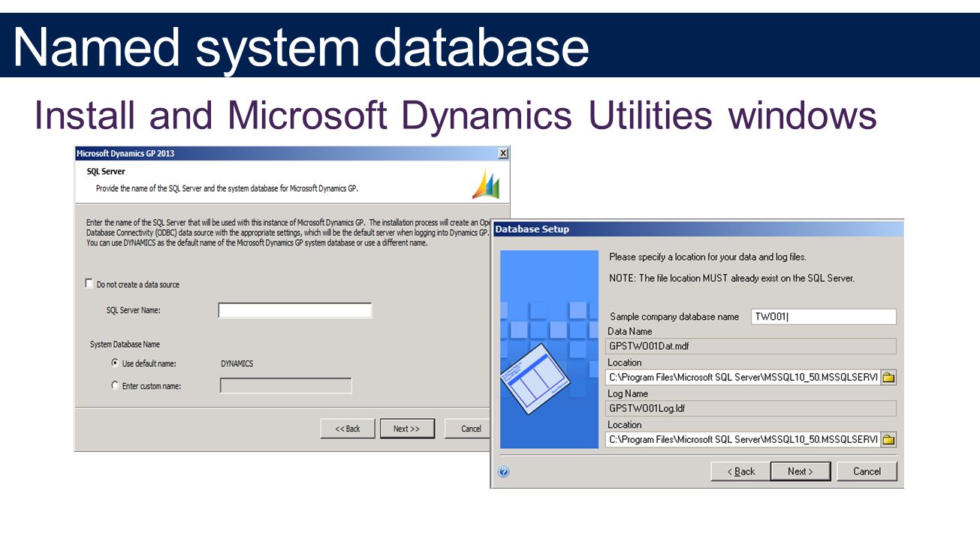Click the data file Location path field

click(x=743, y=378)
